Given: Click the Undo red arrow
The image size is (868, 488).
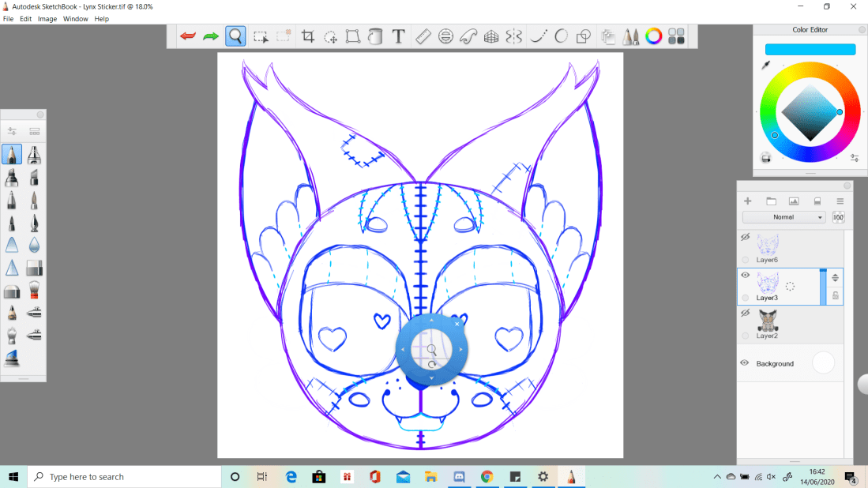Looking at the screenshot, I should (x=187, y=36).
